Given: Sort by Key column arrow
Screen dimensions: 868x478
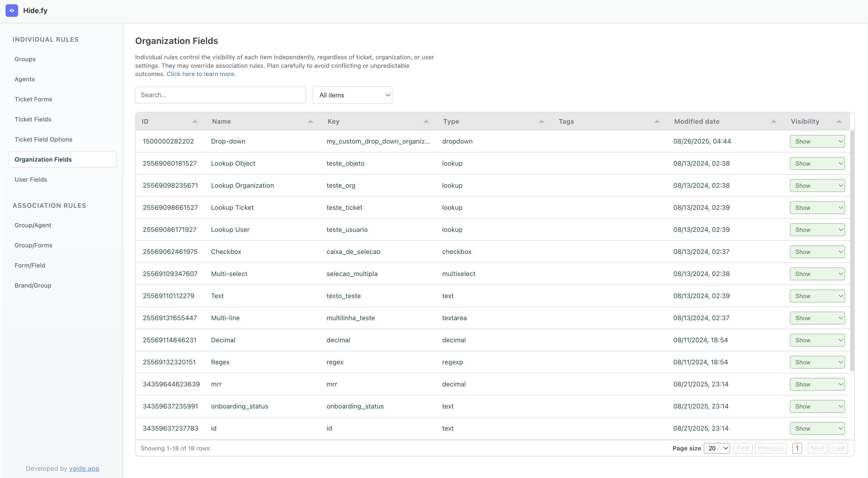Looking at the screenshot, I should (426, 121).
